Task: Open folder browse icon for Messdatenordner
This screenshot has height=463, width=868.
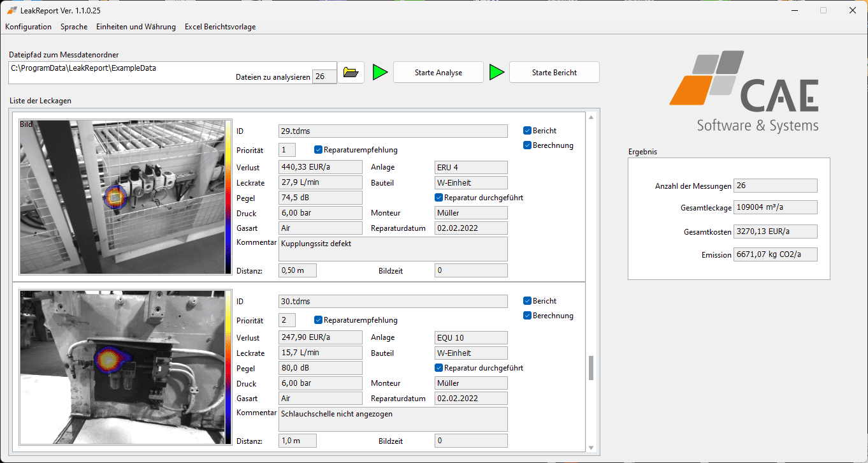Action: pos(351,72)
